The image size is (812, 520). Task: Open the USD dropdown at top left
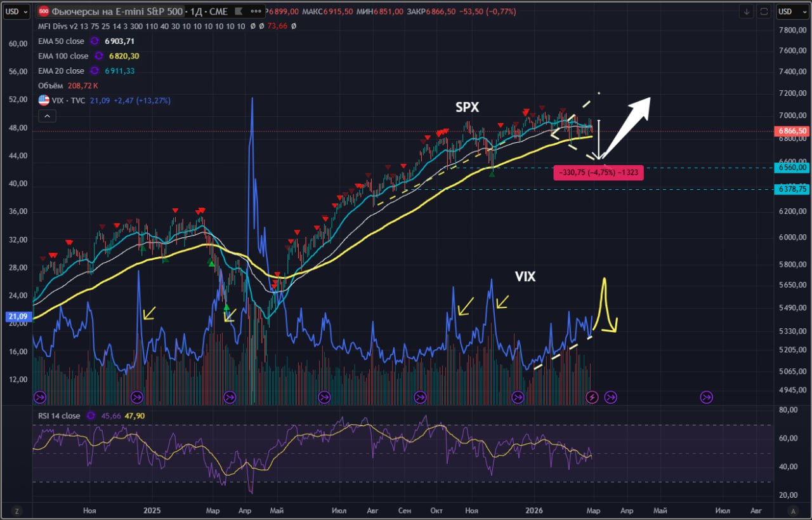[x=16, y=11]
